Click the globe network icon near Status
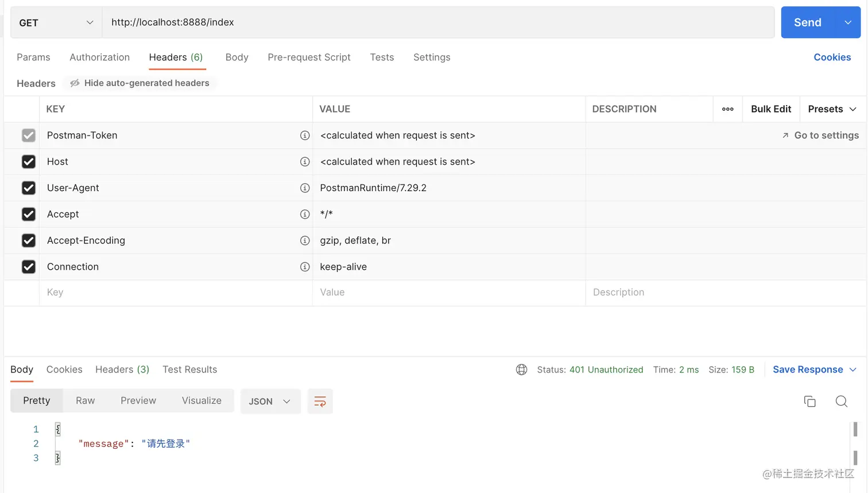 point(521,370)
